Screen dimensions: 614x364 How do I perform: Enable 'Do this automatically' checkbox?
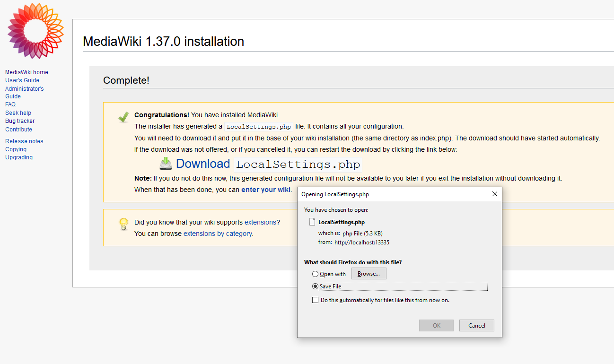[x=315, y=300]
